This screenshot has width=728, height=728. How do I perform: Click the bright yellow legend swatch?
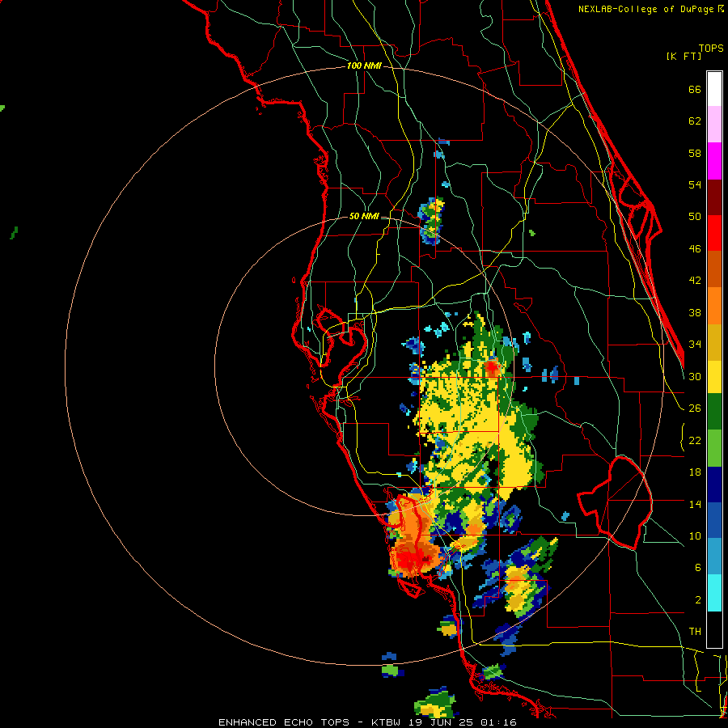click(714, 377)
